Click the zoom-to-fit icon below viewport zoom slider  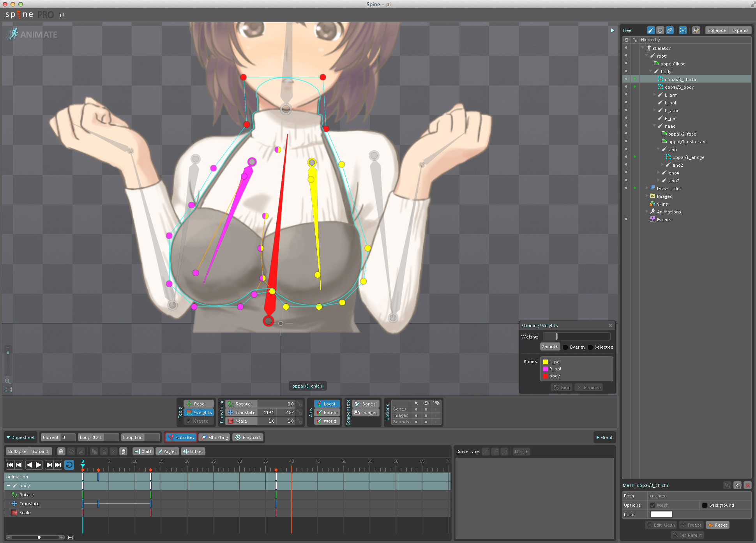8,390
